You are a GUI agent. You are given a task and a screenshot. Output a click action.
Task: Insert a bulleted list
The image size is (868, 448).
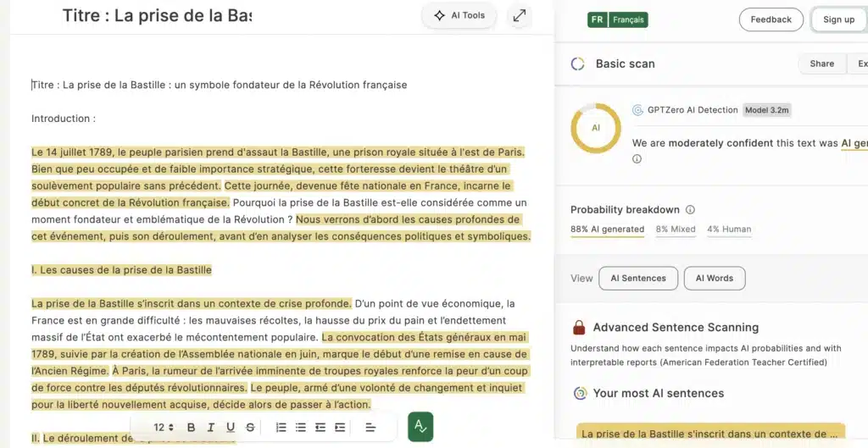301,427
